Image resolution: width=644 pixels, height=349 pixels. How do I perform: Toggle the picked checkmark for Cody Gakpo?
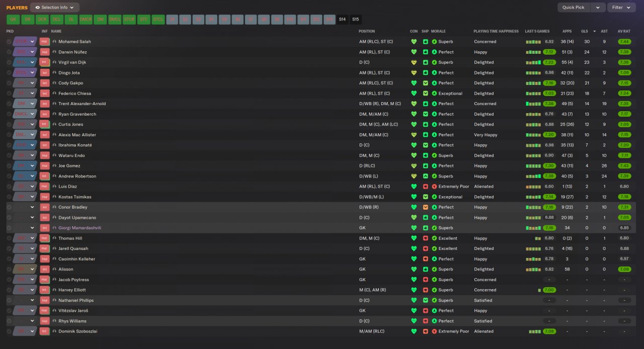[9, 83]
